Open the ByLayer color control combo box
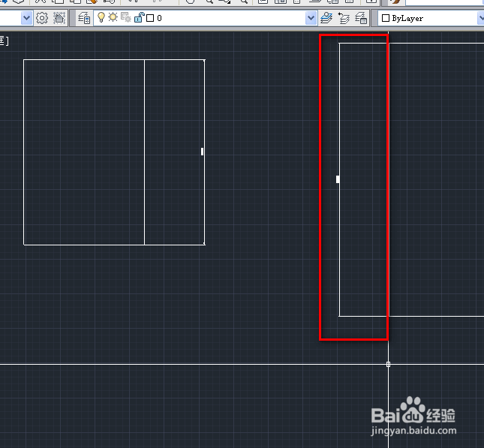Screen dimensions: 484x448 pyautogui.click(x=431, y=18)
